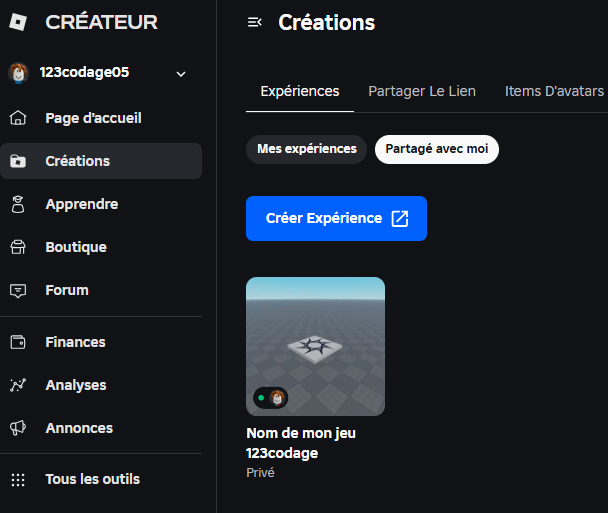Click the Analyses chart icon

(x=18, y=385)
